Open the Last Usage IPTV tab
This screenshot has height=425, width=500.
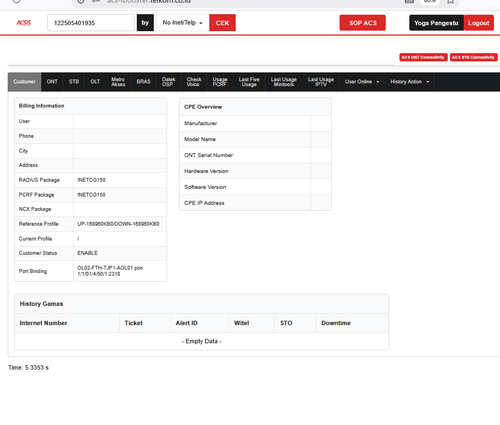point(321,82)
